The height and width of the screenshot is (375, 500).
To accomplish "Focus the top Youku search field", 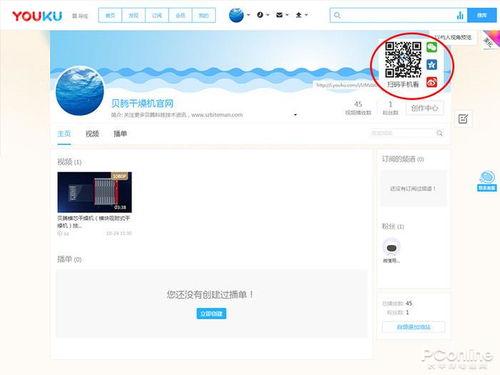I will (x=398, y=15).
